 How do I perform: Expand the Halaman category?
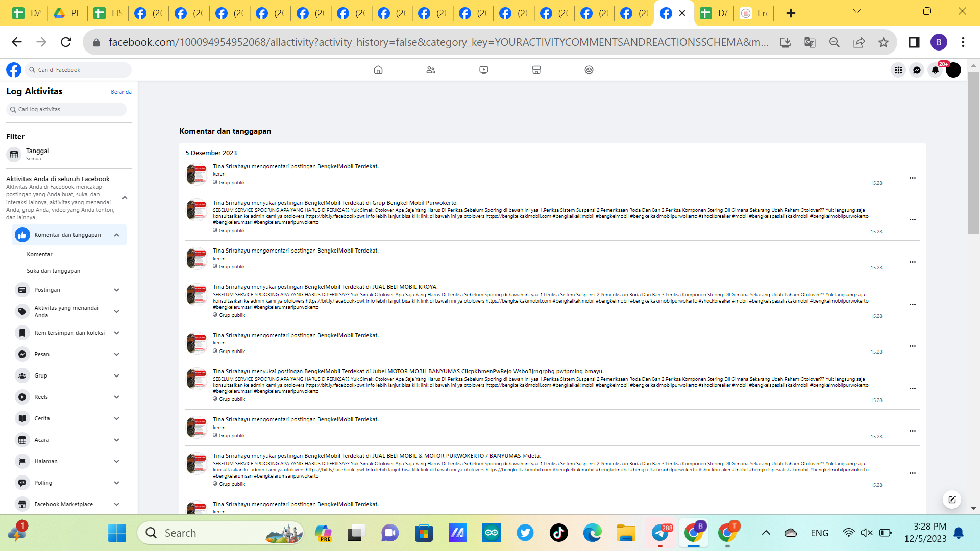click(117, 462)
